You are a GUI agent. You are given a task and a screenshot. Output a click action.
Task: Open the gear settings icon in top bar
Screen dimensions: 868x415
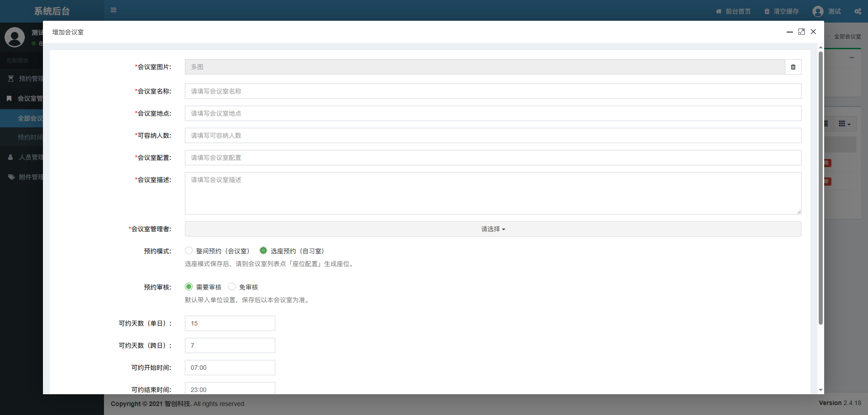point(858,11)
